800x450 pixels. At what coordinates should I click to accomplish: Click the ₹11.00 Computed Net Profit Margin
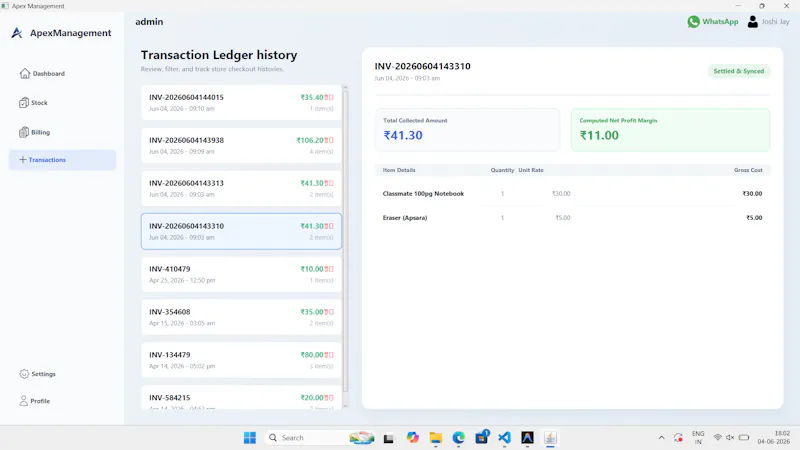pos(599,135)
